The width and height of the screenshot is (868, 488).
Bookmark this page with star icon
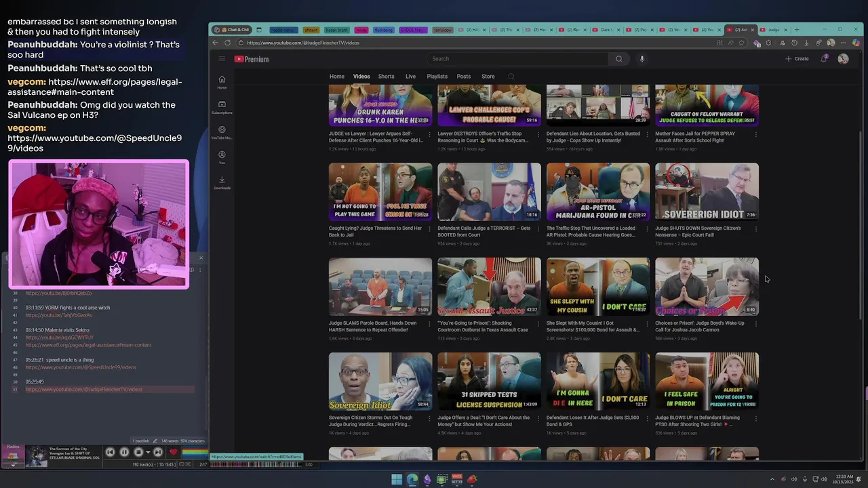pos(741,43)
